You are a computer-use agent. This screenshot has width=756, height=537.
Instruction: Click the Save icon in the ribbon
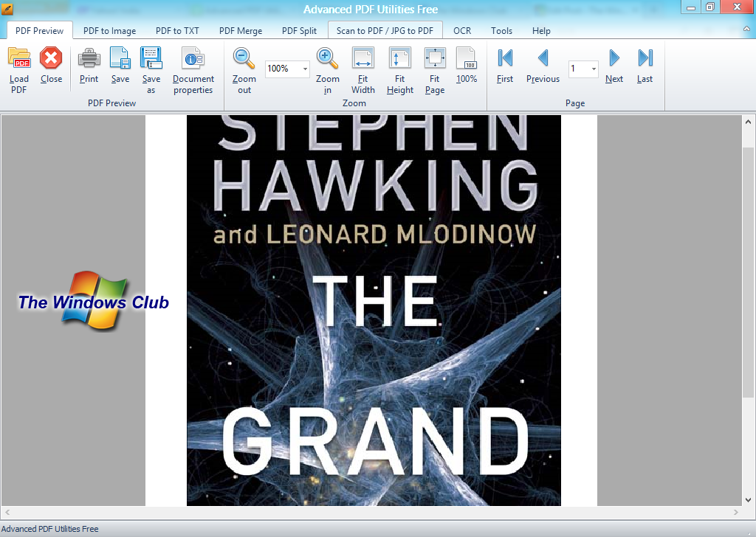[x=120, y=59]
